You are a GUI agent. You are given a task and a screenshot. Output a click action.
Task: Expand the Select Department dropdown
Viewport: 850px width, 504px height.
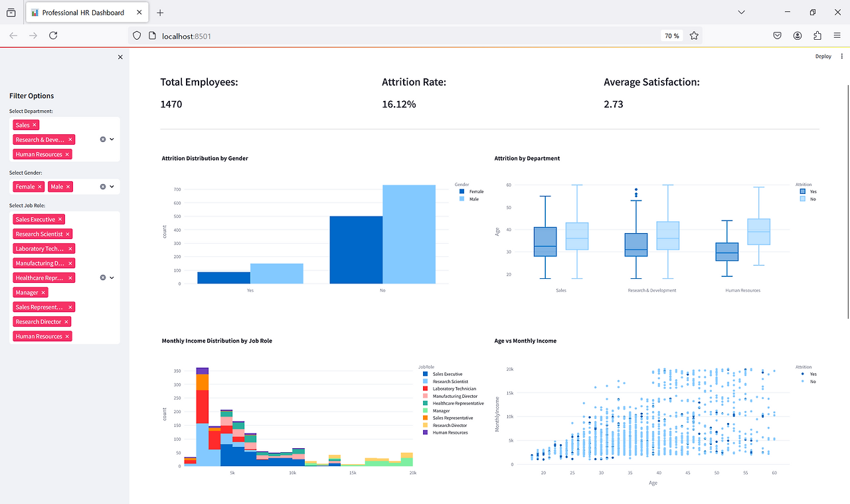click(x=112, y=139)
